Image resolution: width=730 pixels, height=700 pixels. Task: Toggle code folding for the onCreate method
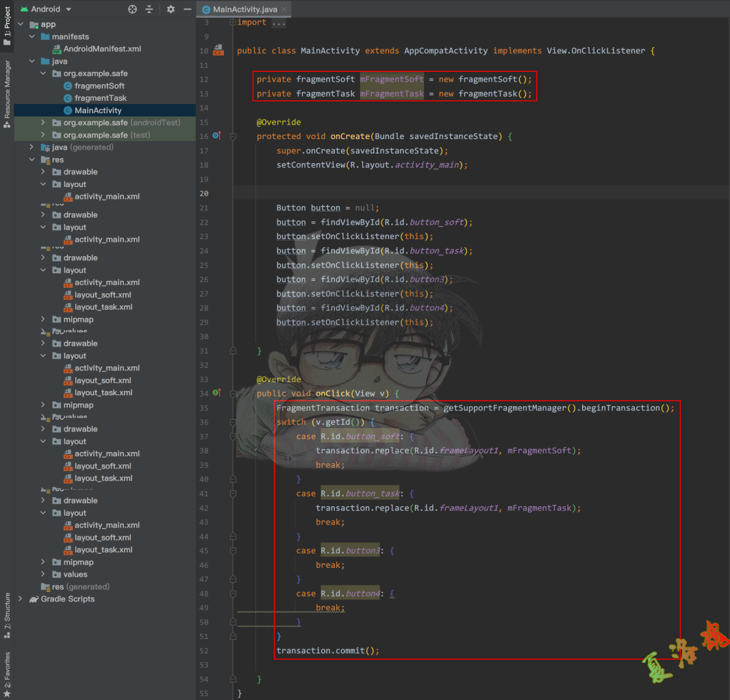pos(233,136)
